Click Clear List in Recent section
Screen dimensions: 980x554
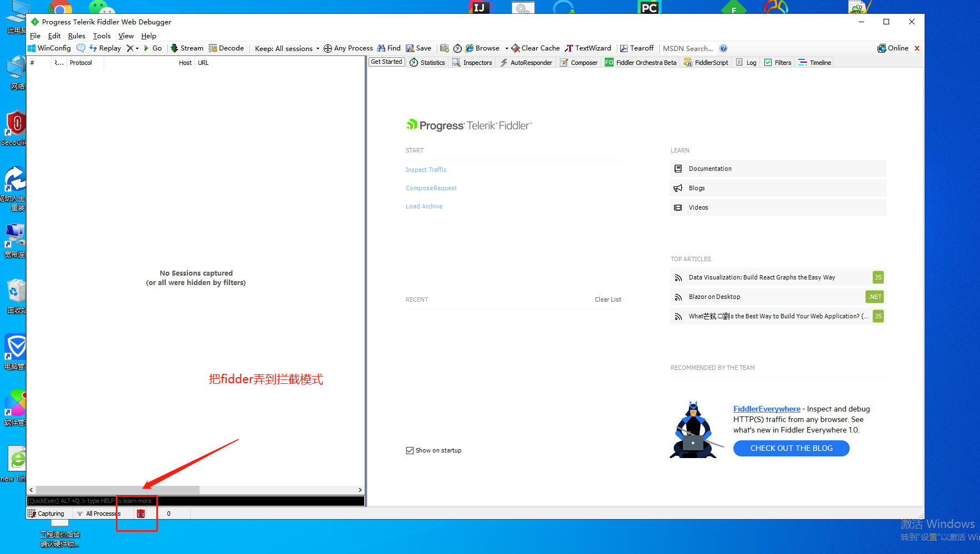(x=608, y=299)
